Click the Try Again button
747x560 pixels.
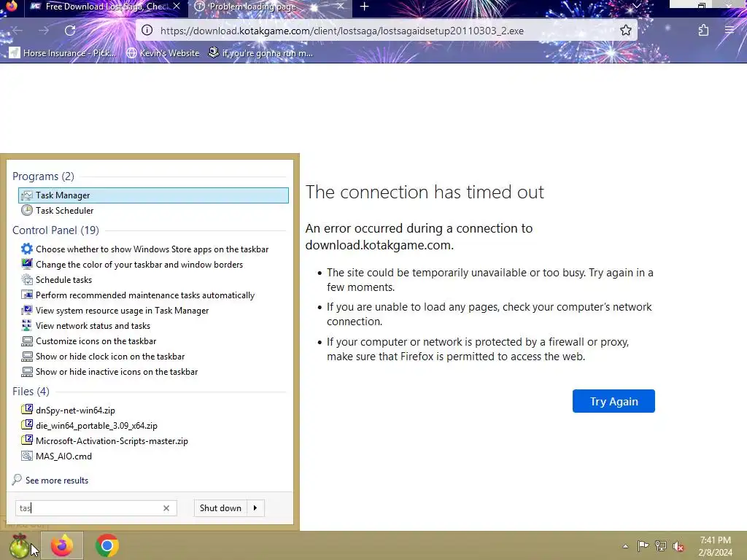tap(614, 402)
